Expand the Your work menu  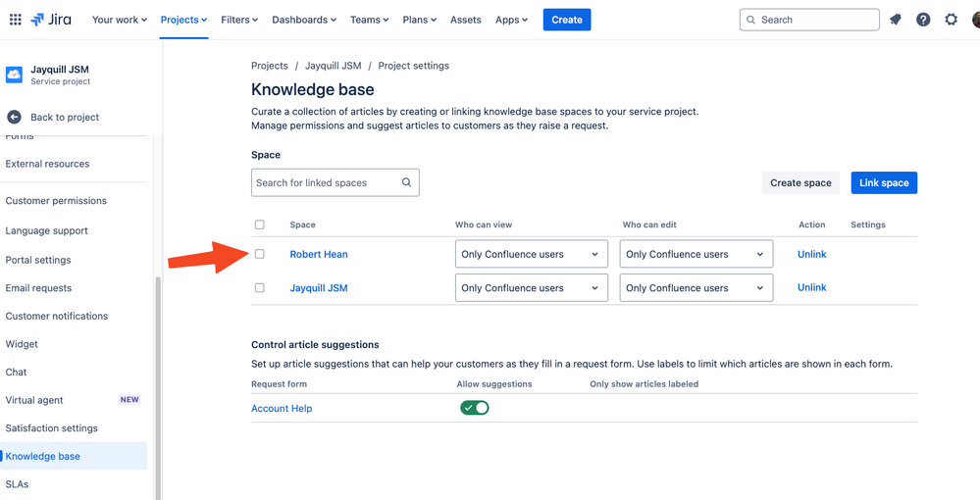120,20
